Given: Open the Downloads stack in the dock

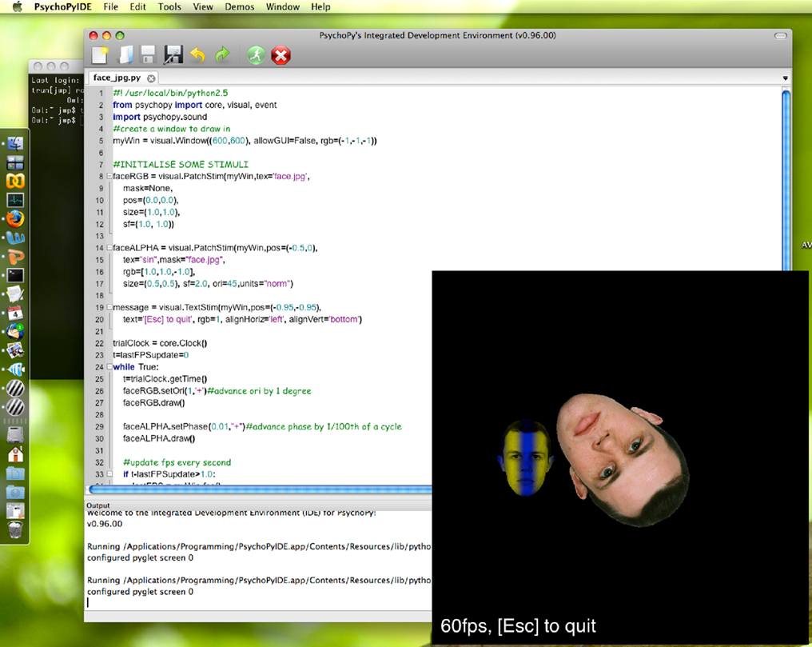Looking at the screenshot, I should (15, 492).
